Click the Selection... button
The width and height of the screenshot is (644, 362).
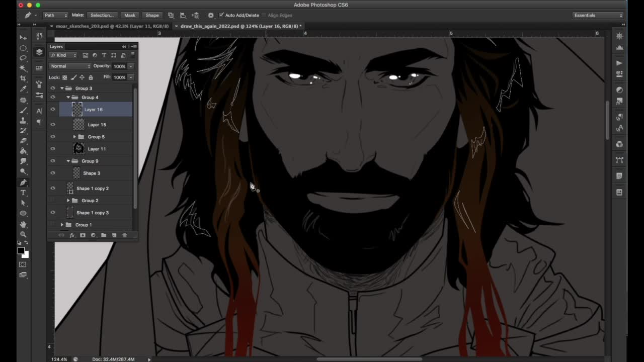pyautogui.click(x=102, y=15)
